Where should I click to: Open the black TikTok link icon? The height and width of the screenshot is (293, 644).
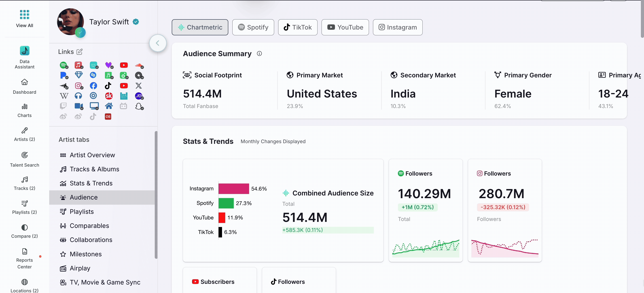(108, 86)
